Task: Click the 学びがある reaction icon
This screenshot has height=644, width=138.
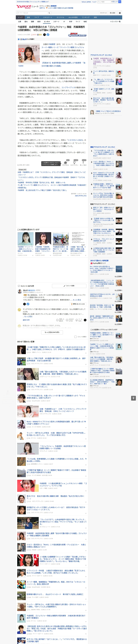Action: 66,163
